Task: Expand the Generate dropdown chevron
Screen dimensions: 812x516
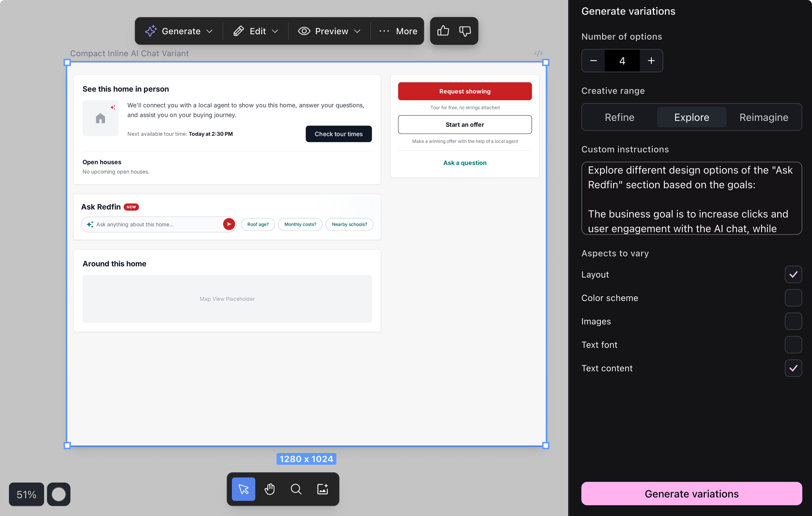Action: 209,31
